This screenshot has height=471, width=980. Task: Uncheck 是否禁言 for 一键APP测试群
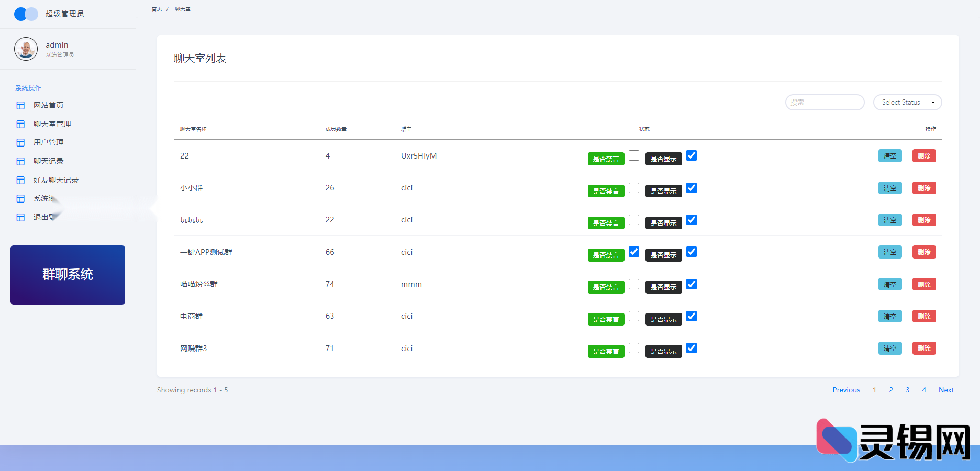634,252
